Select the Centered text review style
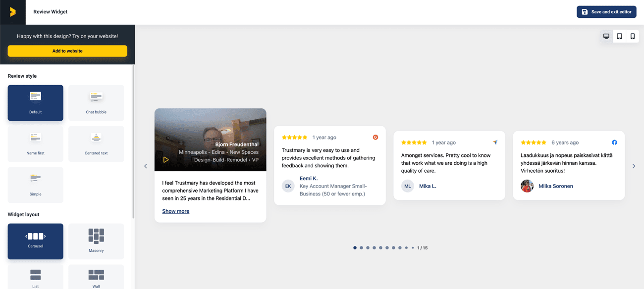Screen dimensions: 644x289 [x=96, y=144]
